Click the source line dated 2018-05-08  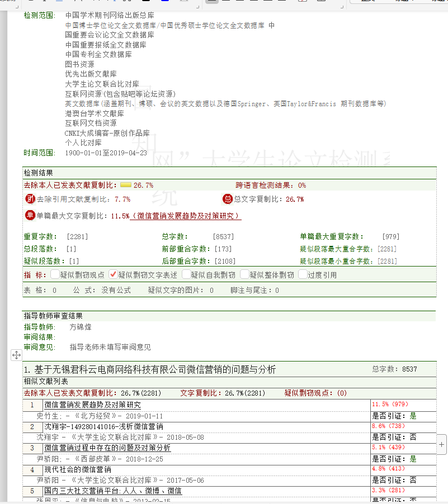point(120,437)
